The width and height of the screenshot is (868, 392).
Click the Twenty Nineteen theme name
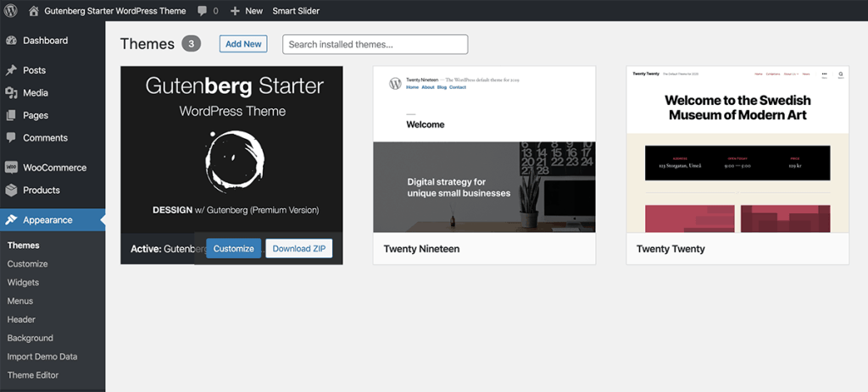pyautogui.click(x=421, y=249)
